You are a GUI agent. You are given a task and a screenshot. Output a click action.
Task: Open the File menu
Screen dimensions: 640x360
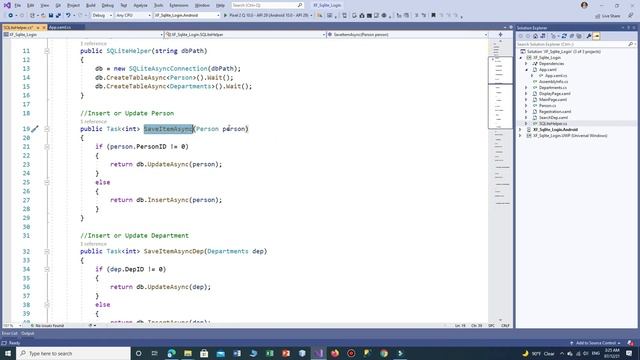[x=18, y=5]
